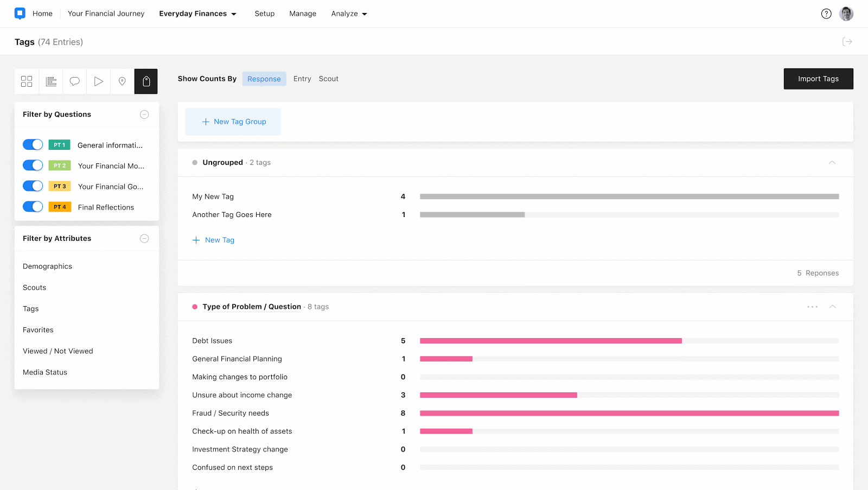This screenshot has height=490, width=868.
Task: Open the help question mark icon
Action: click(x=826, y=14)
